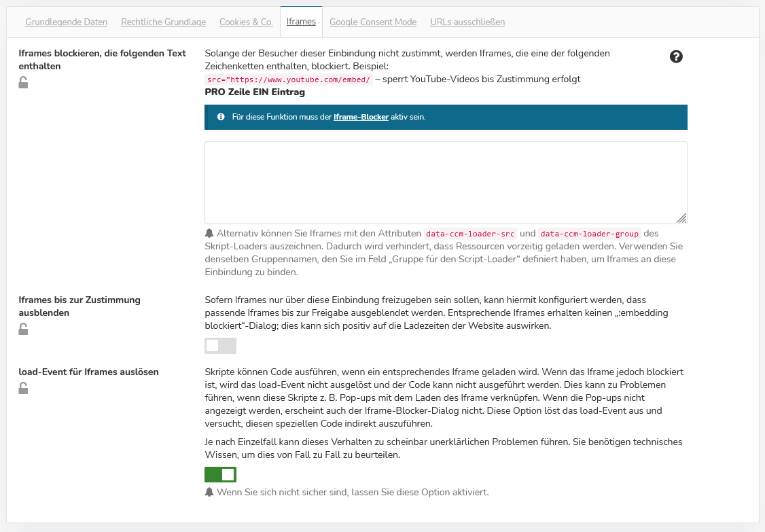Click lock icon under 'load-Event für Iframes auslösen'
Image resolution: width=765 pixels, height=532 pixels.
[23, 389]
